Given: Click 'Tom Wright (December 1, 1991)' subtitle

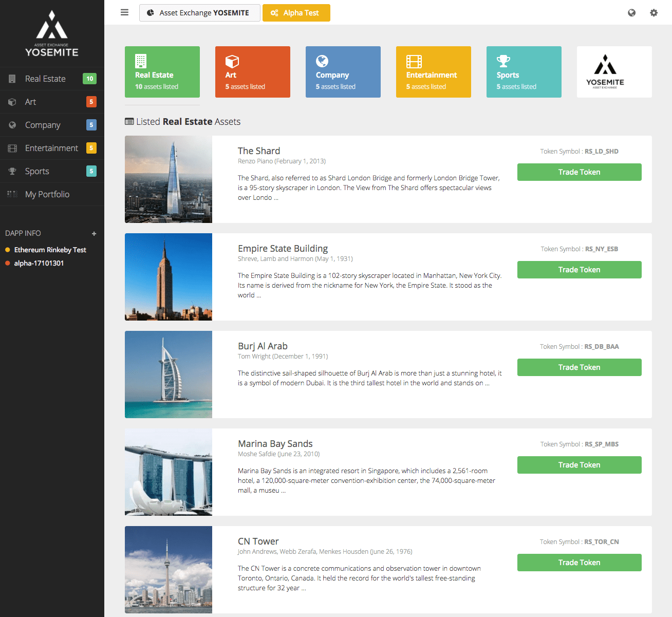Looking at the screenshot, I should click(x=283, y=357).
